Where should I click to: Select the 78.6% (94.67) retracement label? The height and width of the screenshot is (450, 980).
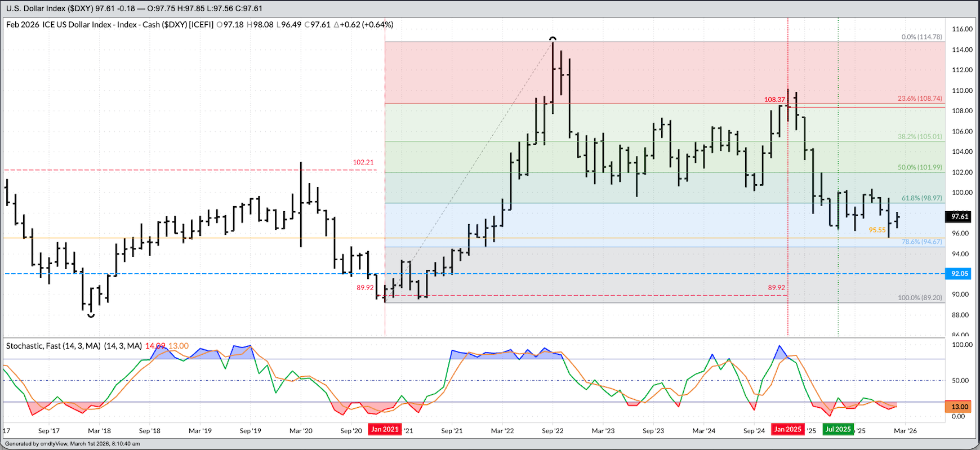[921, 242]
